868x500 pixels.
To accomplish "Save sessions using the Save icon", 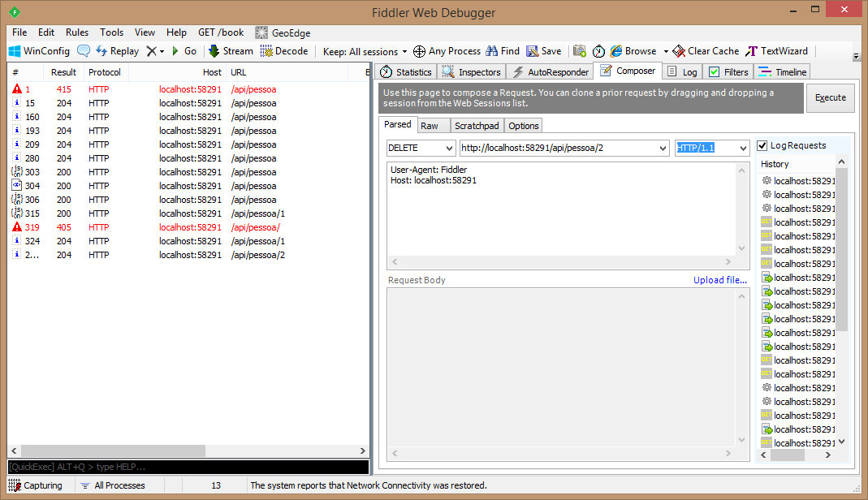I will point(543,51).
